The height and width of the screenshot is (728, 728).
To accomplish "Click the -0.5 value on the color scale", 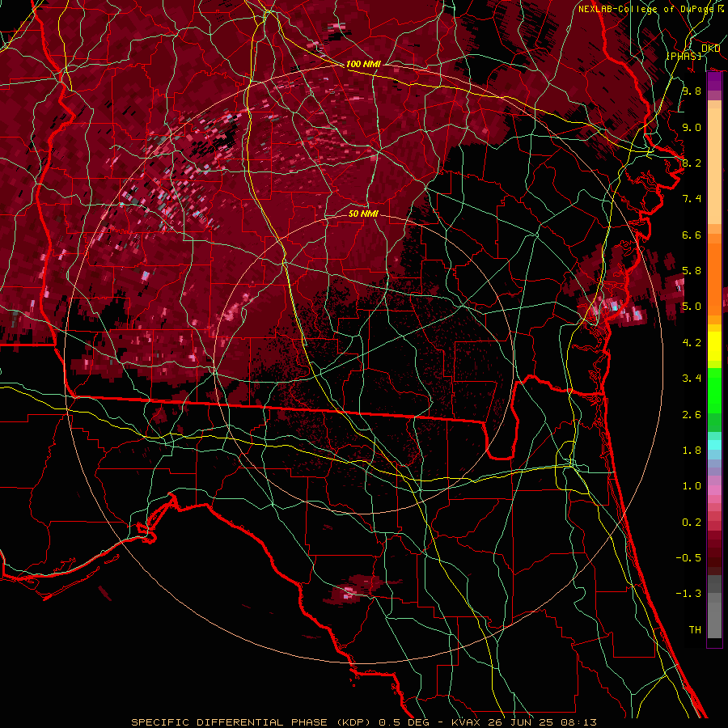I will pos(688,558).
